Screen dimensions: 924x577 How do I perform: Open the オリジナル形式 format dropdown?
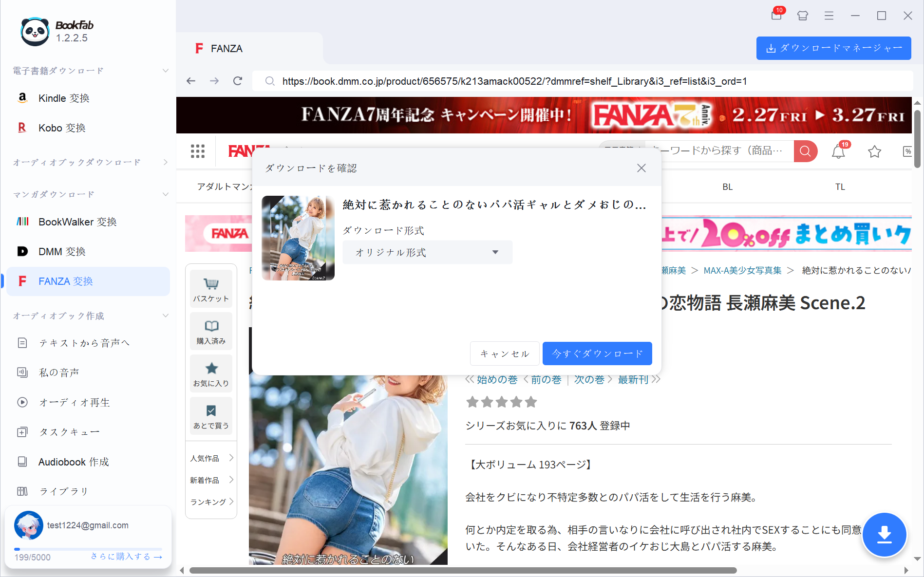click(427, 252)
